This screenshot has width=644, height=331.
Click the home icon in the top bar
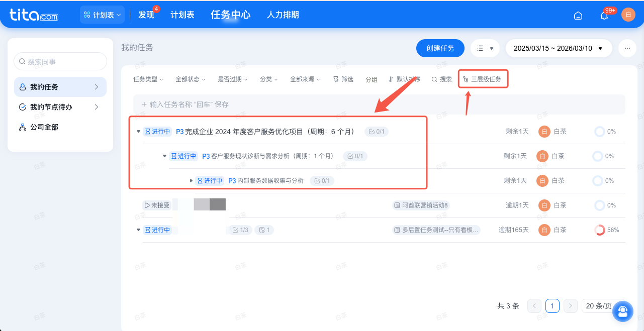coord(578,15)
